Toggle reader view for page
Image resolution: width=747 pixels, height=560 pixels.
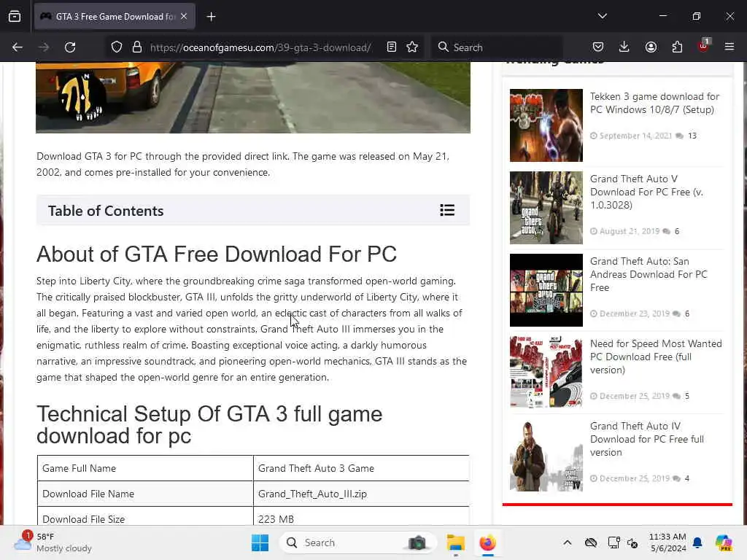coord(392,47)
